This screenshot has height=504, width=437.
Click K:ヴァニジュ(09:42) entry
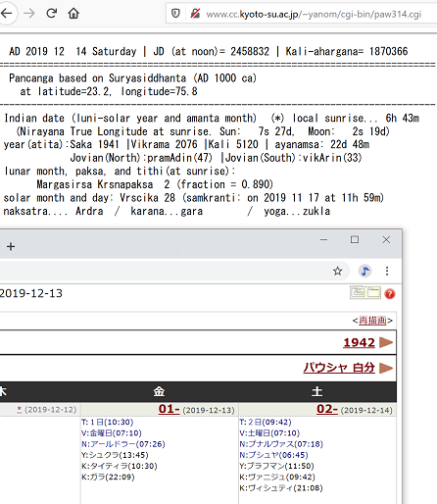277,477
